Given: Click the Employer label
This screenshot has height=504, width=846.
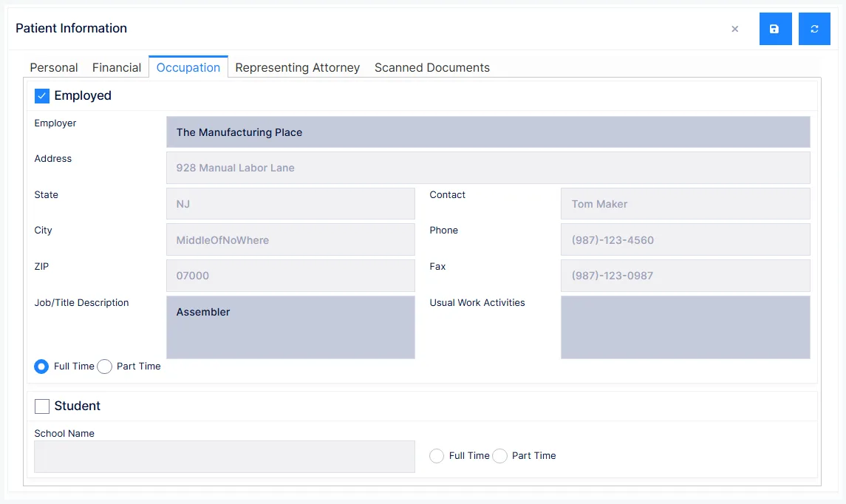Looking at the screenshot, I should 55,123.
